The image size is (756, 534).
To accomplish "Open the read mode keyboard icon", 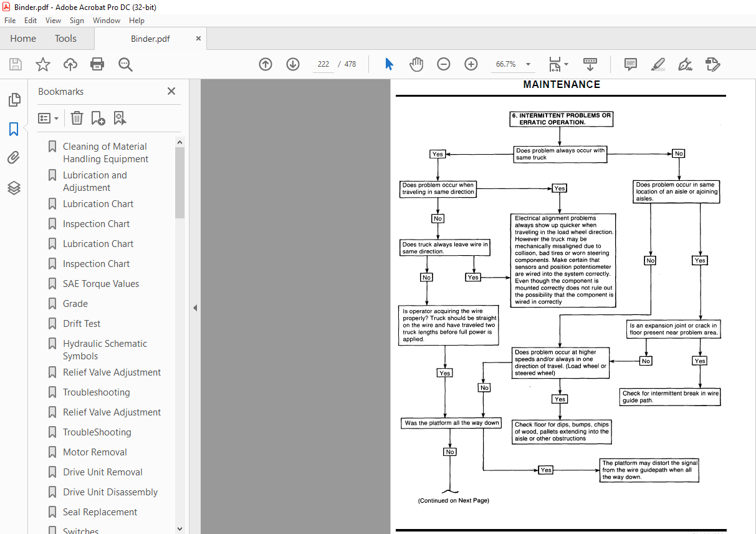I will tap(590, 64).
